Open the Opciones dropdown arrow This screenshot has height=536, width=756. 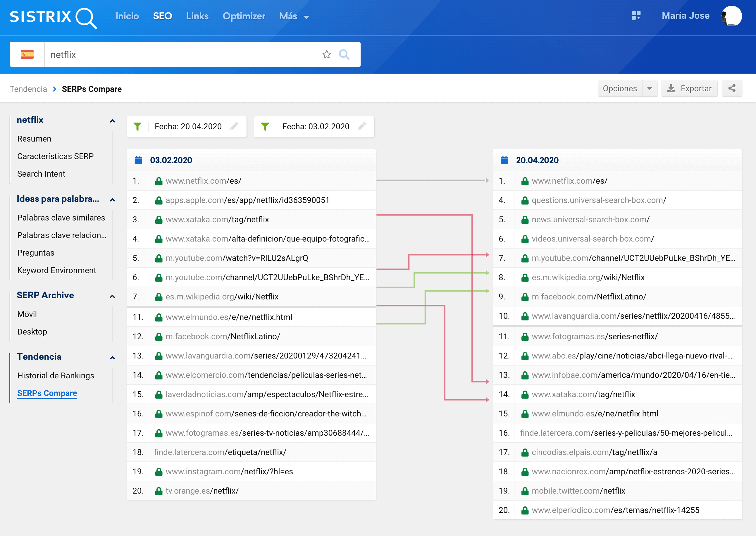coord(649,88)
